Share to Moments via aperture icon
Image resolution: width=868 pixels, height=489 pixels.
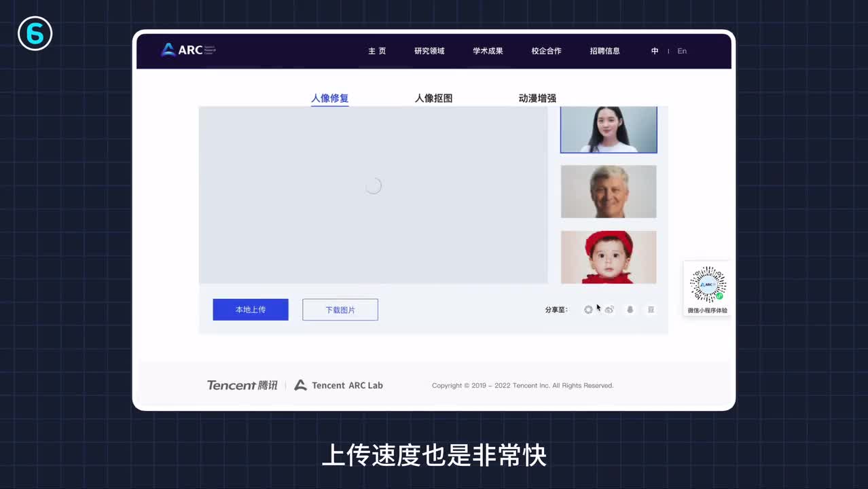(588, 310)
